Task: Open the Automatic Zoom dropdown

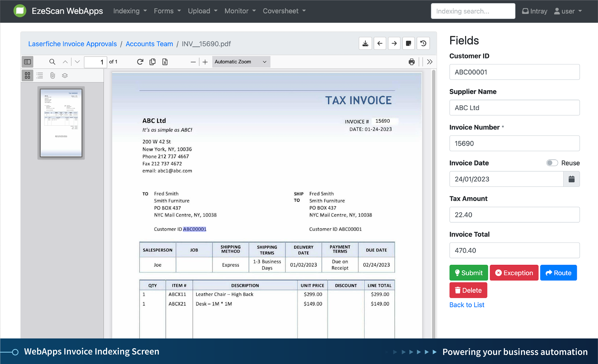Action: (241, 62)
